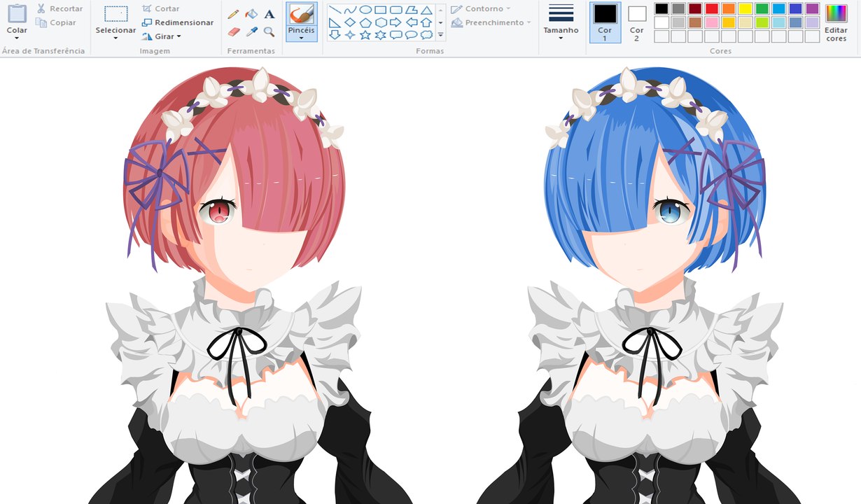
Task: Choose the Up arrow shape
Action: 426,22
